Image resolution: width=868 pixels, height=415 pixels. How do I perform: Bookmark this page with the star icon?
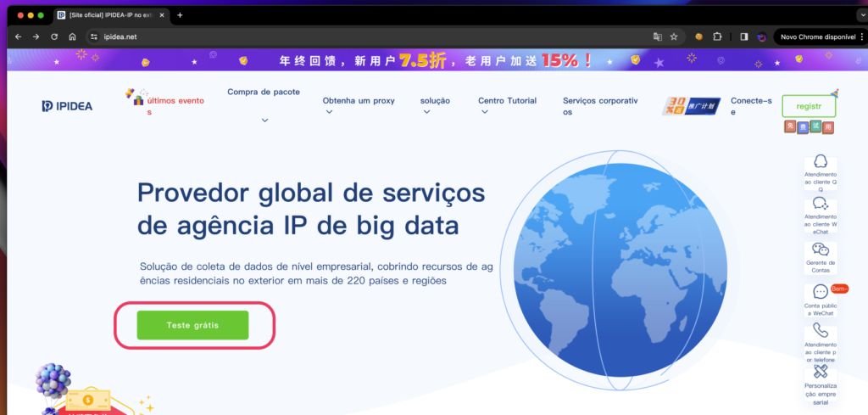[674, 37]
